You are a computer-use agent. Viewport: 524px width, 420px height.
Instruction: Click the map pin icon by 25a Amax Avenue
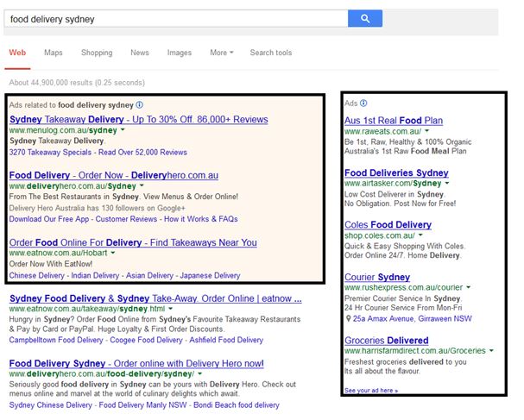coord(348,318)
